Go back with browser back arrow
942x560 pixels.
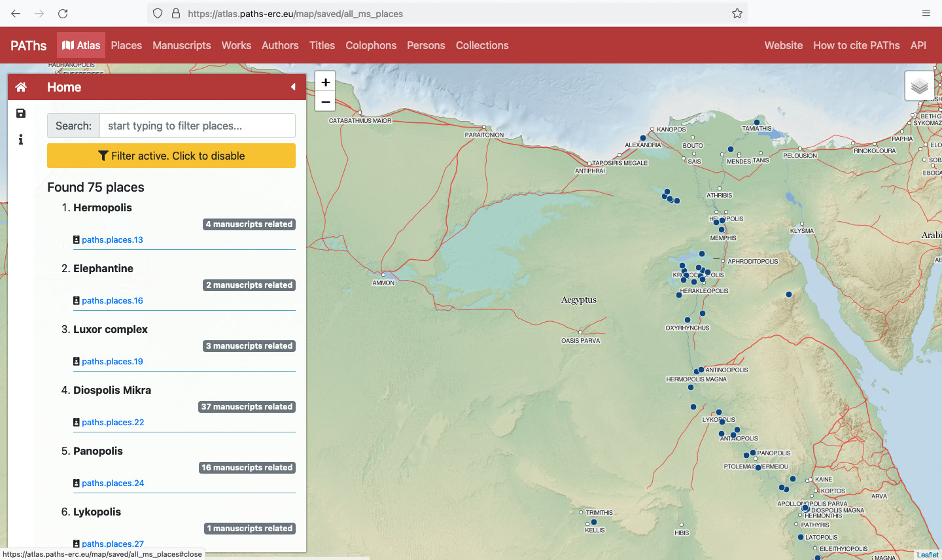pos(16,13)
